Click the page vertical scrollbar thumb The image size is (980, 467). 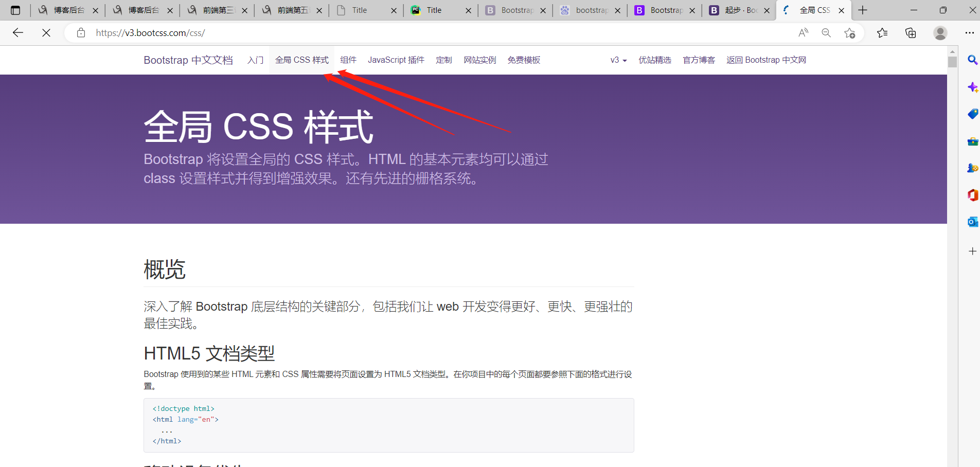tap(953, 62)
